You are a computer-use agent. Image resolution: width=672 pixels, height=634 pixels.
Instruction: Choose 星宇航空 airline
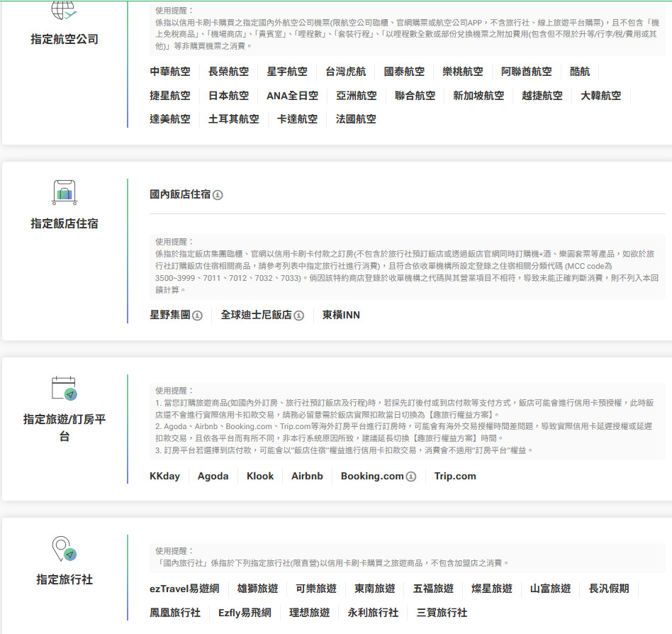click(287, 72)
